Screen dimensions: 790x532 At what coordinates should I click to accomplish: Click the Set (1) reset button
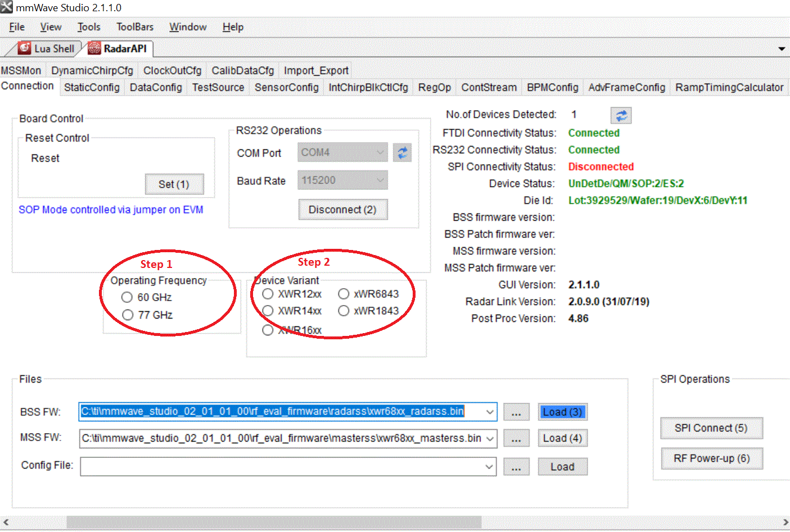[x=174, y=184]
